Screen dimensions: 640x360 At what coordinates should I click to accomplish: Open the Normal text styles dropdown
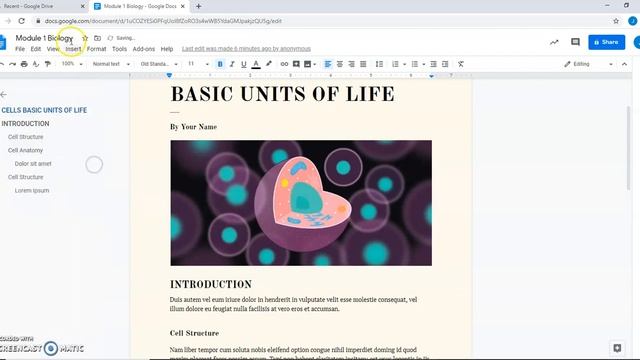click(x=111, y=64)
